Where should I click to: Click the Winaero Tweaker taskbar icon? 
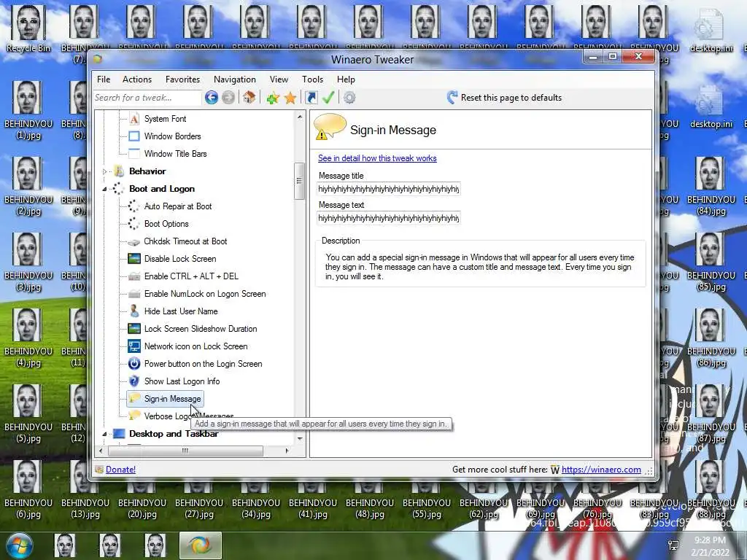pyautogui.click(x=201, y=545)
